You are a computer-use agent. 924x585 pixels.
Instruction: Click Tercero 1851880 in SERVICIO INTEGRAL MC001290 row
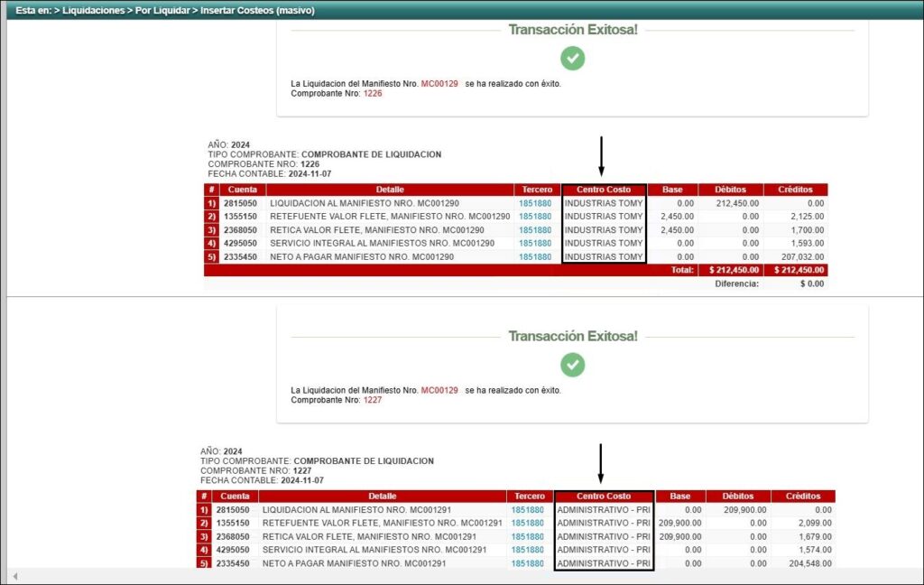click(535, 244)
